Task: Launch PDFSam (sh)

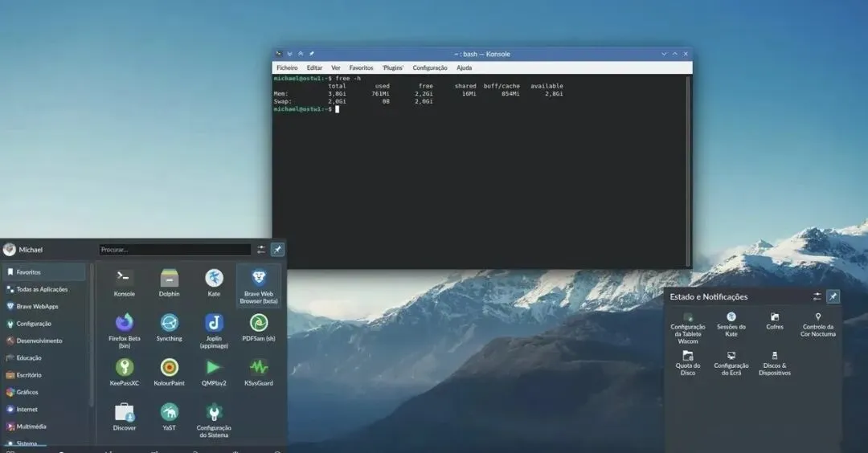Action: 259,328
